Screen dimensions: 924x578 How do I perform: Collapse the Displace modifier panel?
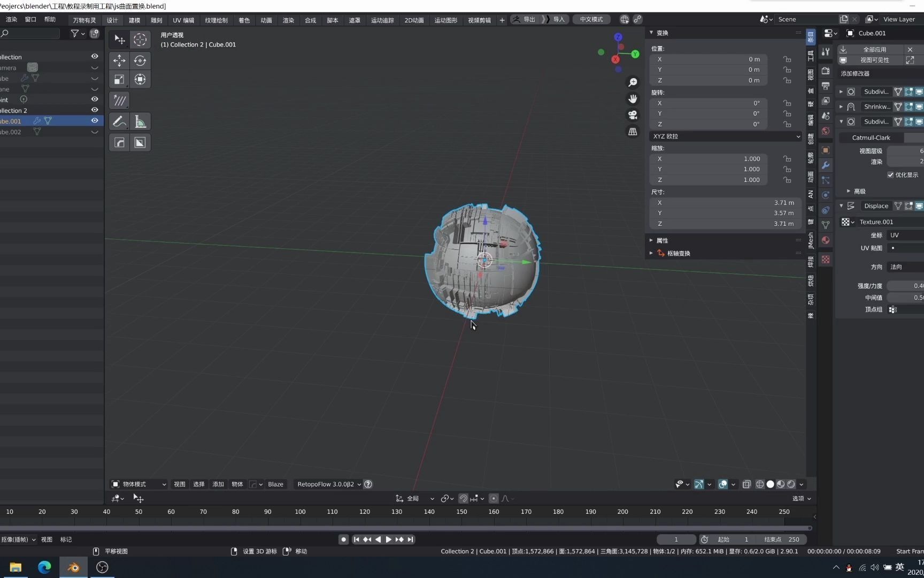coord(841,206)
